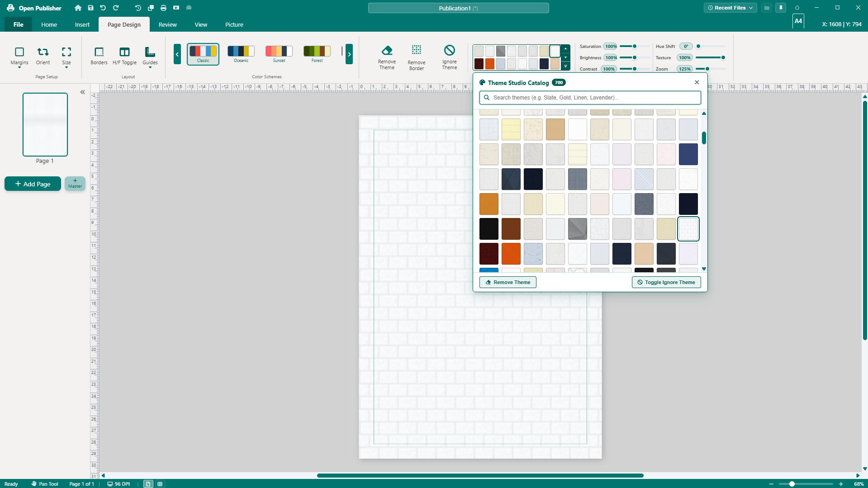Image resolution: width=868 pixels, height=488 pixels.
Task: Open Orient page orientation tool
Action: click(43, 56)
